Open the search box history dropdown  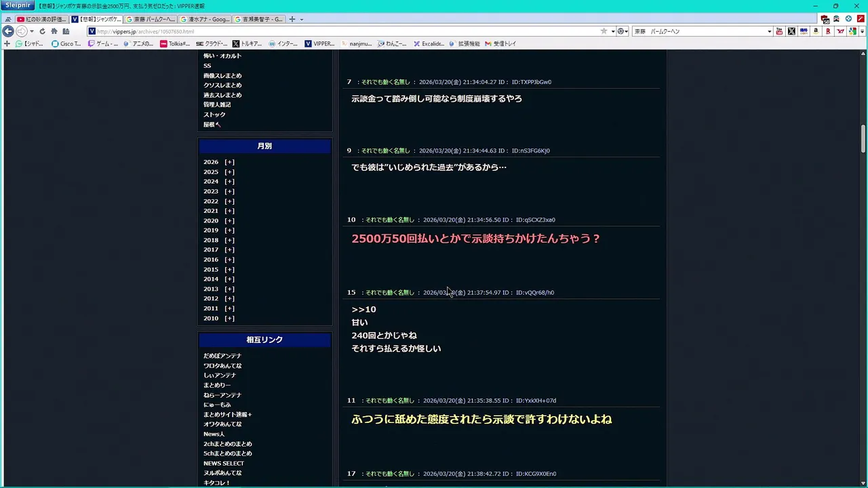[x=769, y=31]
